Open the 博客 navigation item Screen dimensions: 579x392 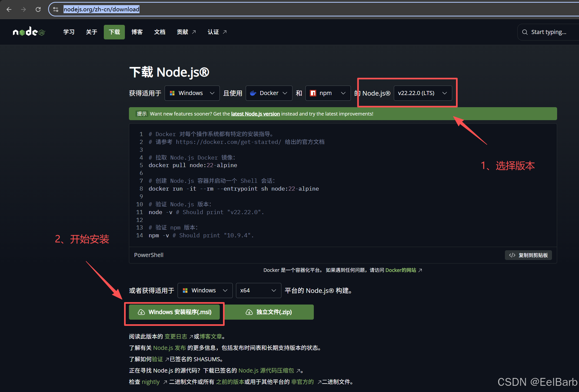coord(137,32)
